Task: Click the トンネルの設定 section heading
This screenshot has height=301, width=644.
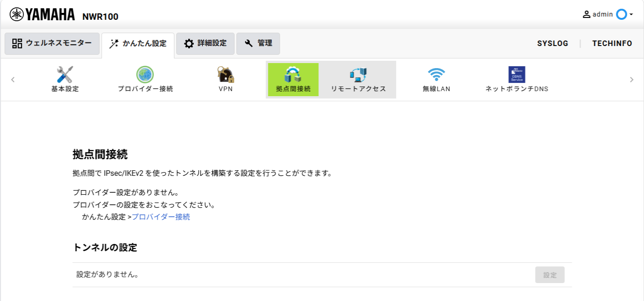Action: [105, 247]
